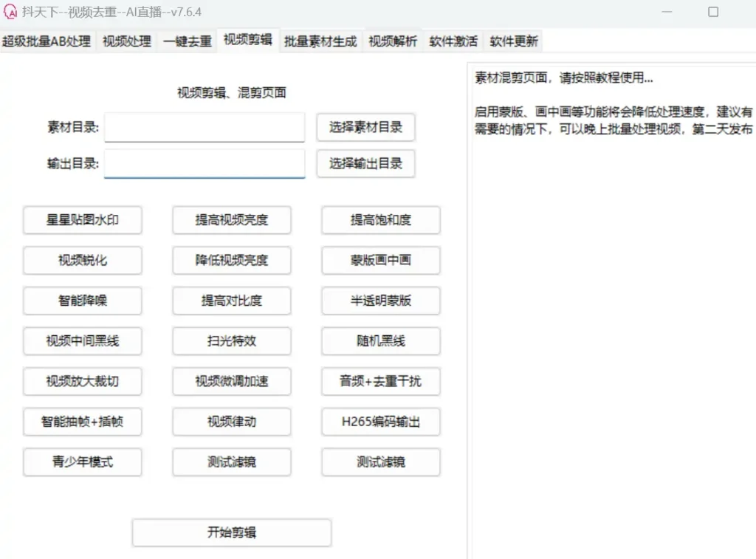756x559 pixels.
Task: Switch to the 视频处理 tab
Action: [x=127, y=41]
